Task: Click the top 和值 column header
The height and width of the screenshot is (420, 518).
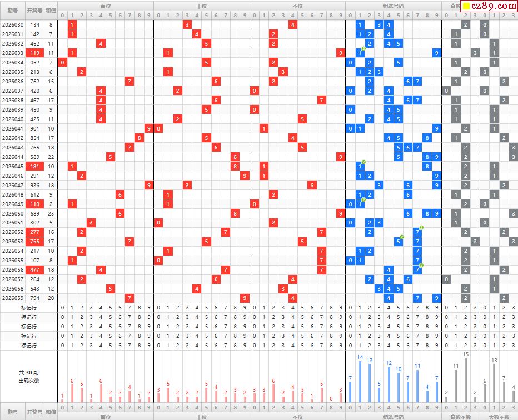Action: pos(51,9)
